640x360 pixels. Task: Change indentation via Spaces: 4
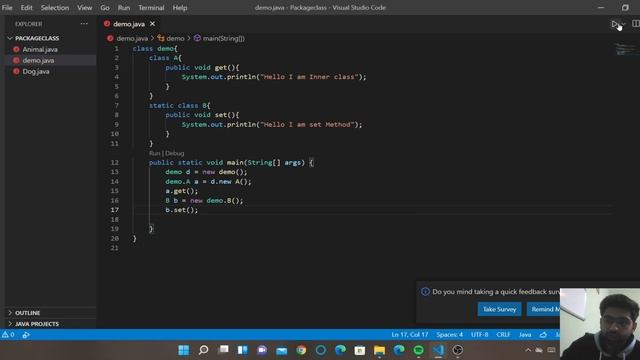449,335
